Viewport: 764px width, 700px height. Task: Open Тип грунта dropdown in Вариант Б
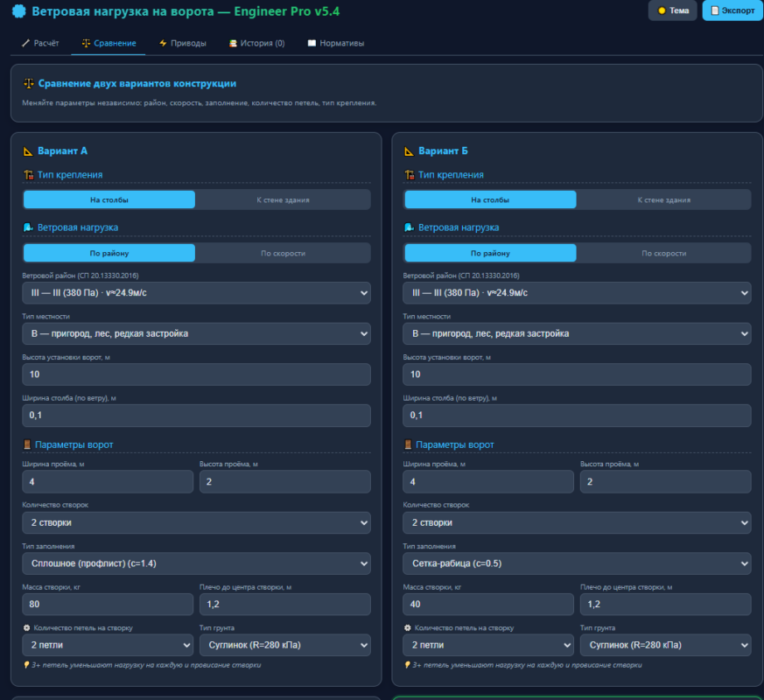coord(666,645)
